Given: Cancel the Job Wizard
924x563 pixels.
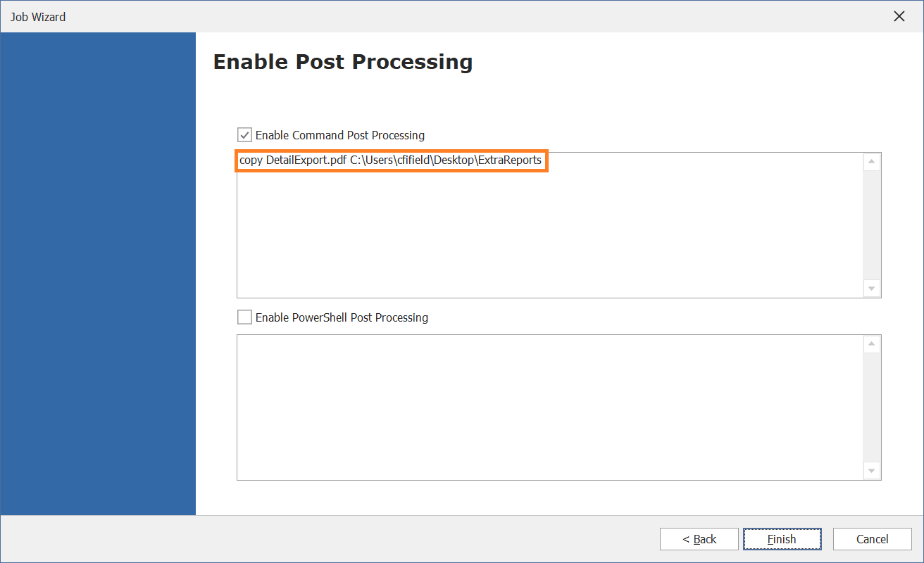Looking at the screenshot, I should pos(873,539).
